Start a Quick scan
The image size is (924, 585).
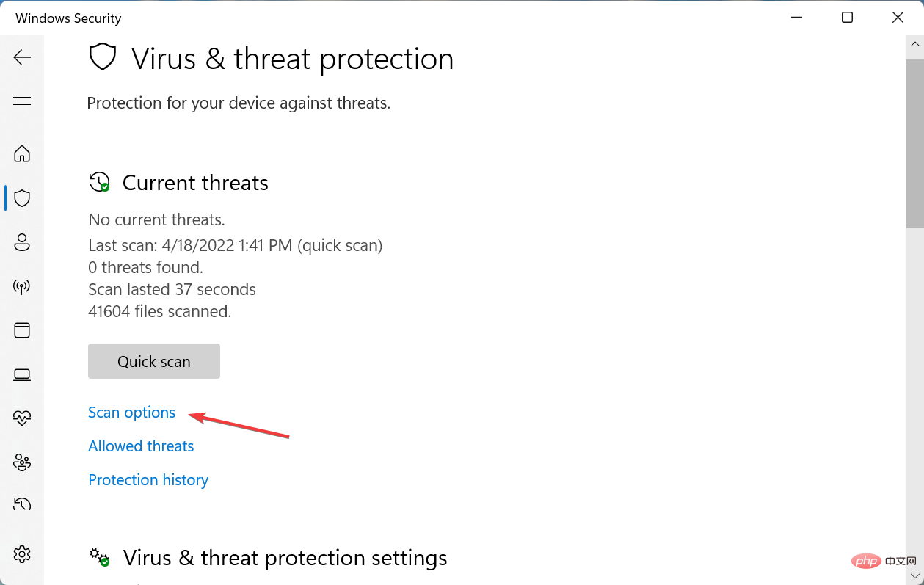[153, 361]
